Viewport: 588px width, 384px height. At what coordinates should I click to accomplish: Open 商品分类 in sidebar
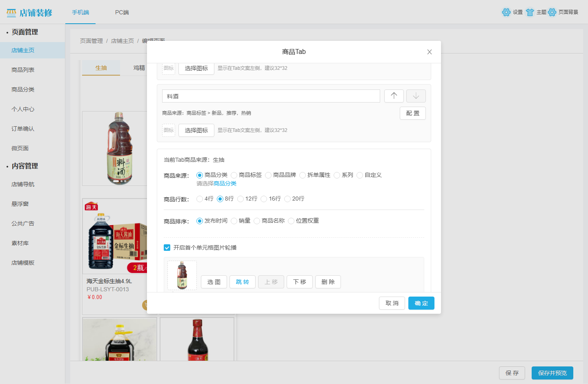(x=33, y=89)
